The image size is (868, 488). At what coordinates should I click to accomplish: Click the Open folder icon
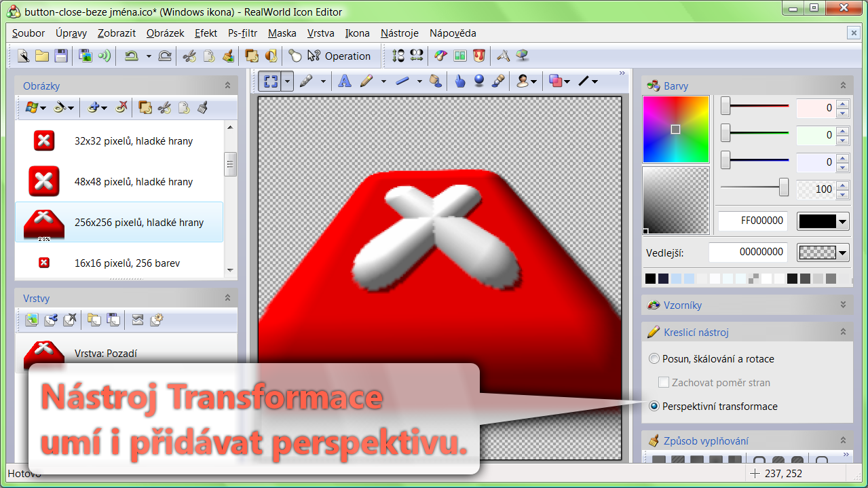tap(42, 56)
